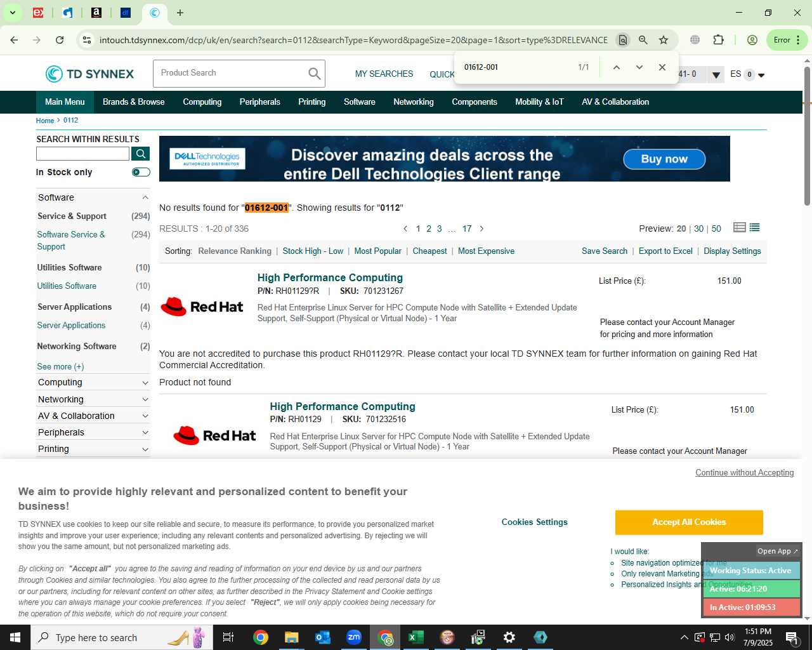812x650 pixels.
Task: Click the See more (+) filter link
Action: click(60, 367)
